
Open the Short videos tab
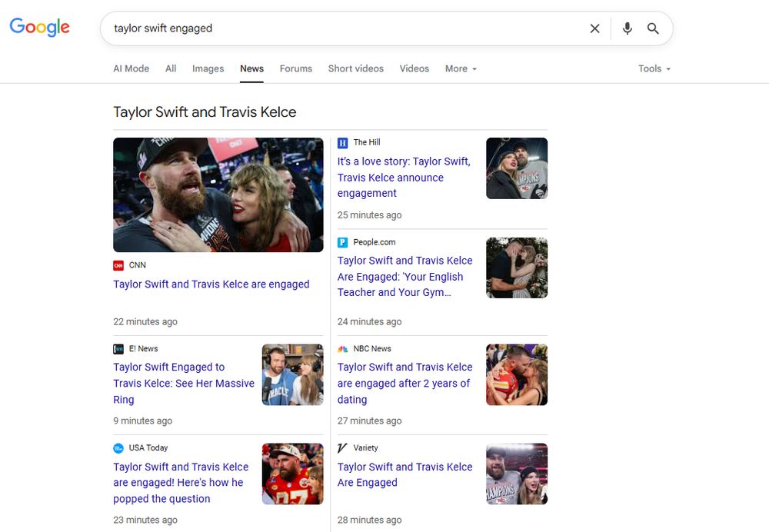pos(355,68)
